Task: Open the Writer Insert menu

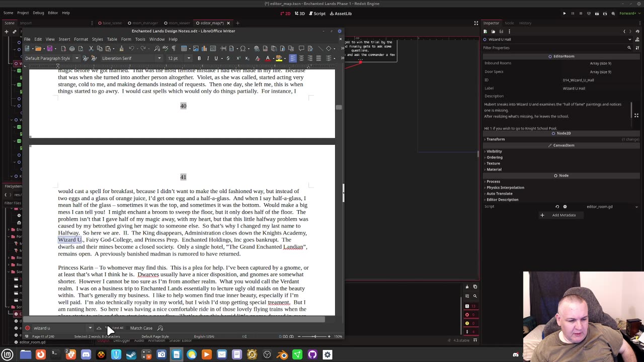Action: pyautogui.click(x=64, y=39)
